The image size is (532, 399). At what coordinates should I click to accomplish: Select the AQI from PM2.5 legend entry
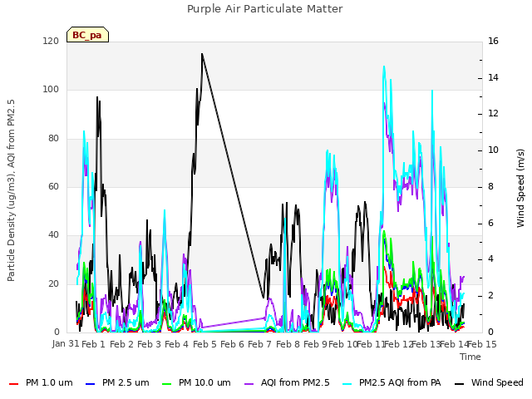[287, 382]
